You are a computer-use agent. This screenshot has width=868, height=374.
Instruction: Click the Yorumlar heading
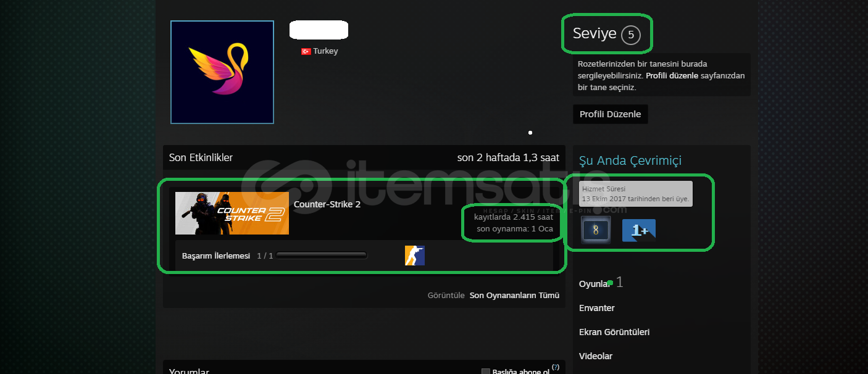189,372
